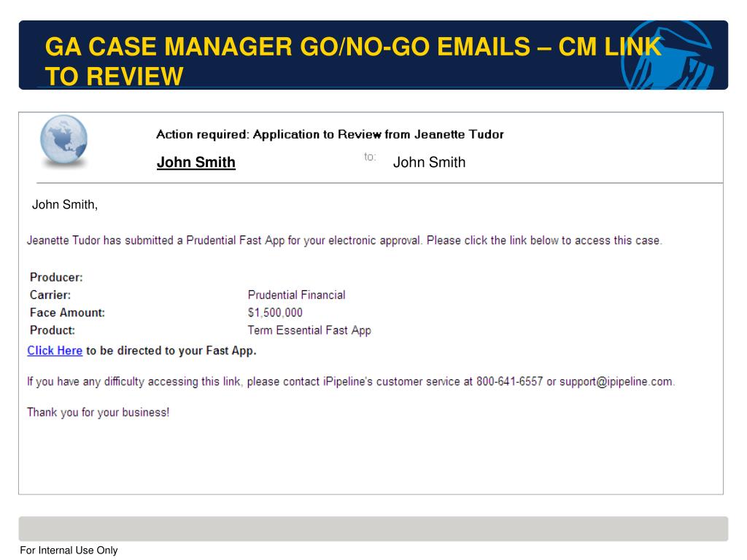The height and width of the screenshot is (560, 747).
Task: Click the underlined sender name John Smith
Action: [x=196, y=163]
